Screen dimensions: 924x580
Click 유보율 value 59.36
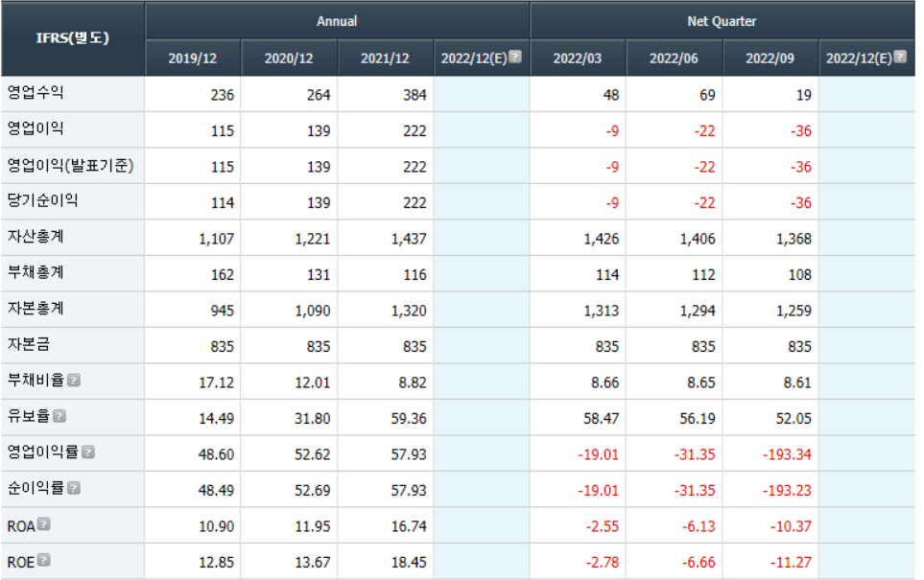pyautogui.click(x=409, y=418)
